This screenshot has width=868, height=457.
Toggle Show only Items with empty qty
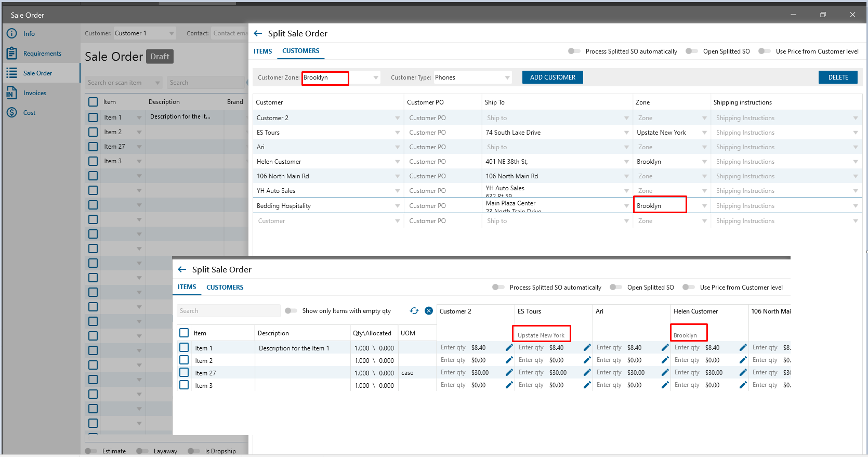[x=291, y=311]
